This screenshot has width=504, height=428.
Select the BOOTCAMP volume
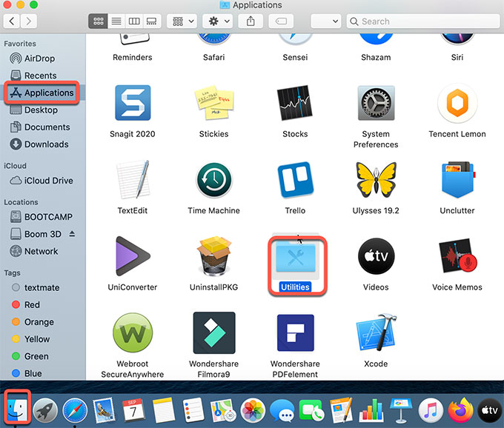(42, 217)
